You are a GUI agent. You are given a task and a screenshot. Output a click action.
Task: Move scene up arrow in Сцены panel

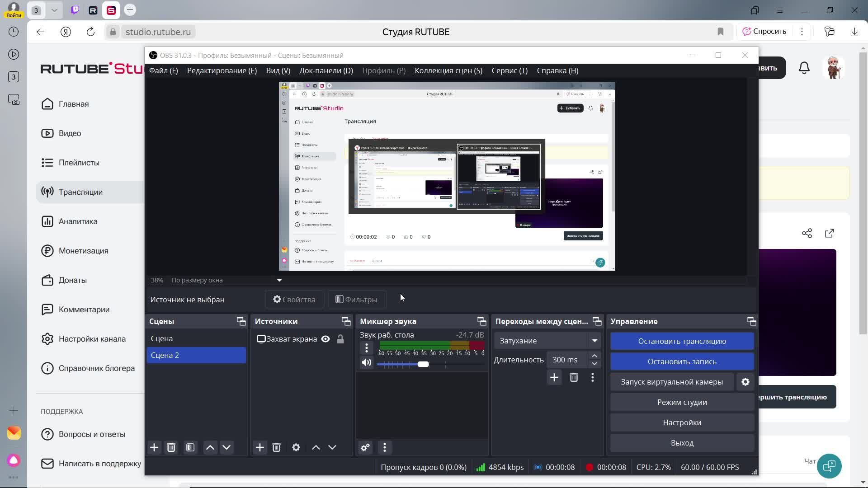(x=210, y=447)
